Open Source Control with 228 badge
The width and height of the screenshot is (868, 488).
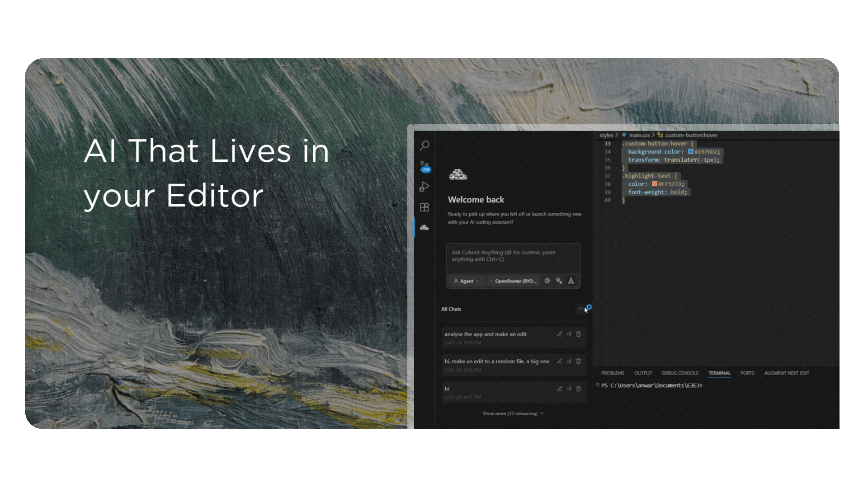coord(425,166)
